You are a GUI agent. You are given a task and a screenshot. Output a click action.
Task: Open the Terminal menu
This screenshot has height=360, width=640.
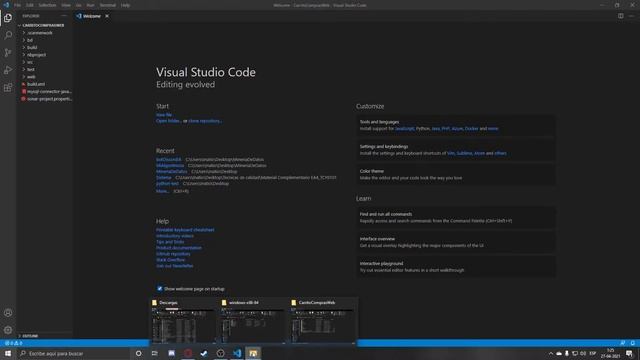pos(108,5)
